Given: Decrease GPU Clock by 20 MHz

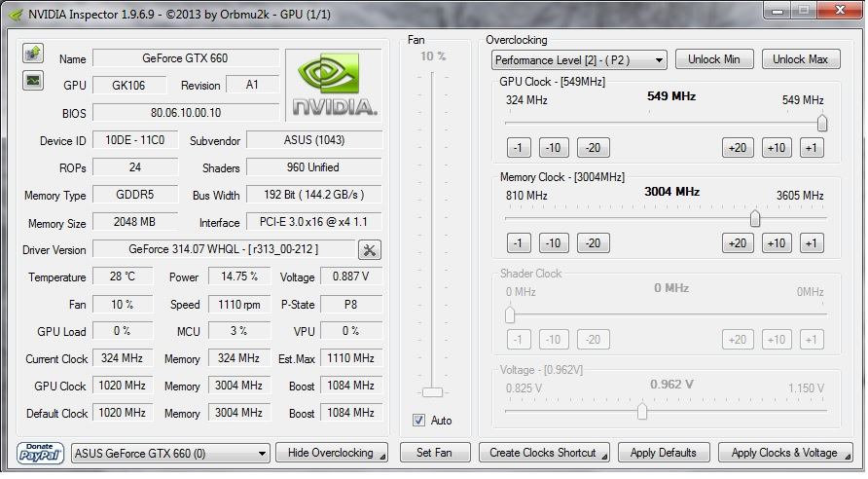Looking at the screenshot, I should point(593,148).
